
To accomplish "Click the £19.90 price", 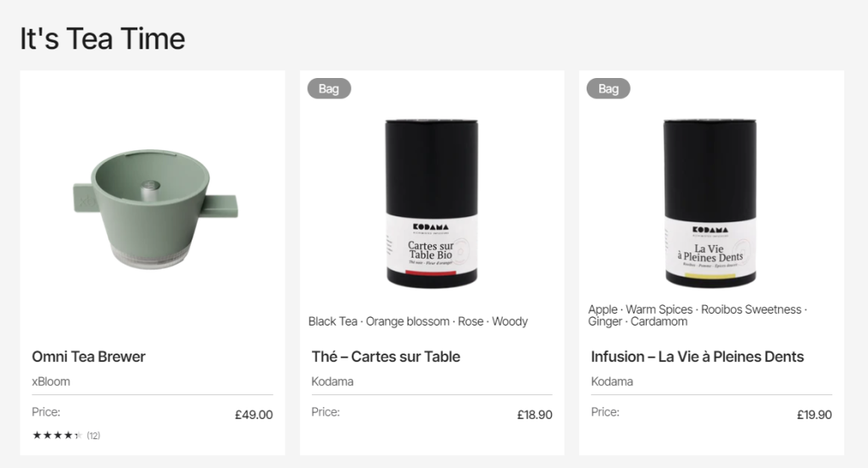I will 814,415.
